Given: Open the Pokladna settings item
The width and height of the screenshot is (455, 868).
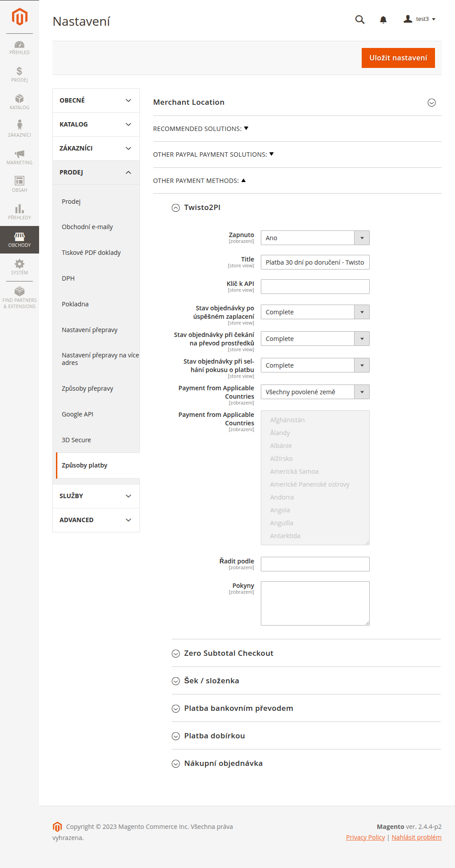Looking at the screenshot, I should 75,304.
